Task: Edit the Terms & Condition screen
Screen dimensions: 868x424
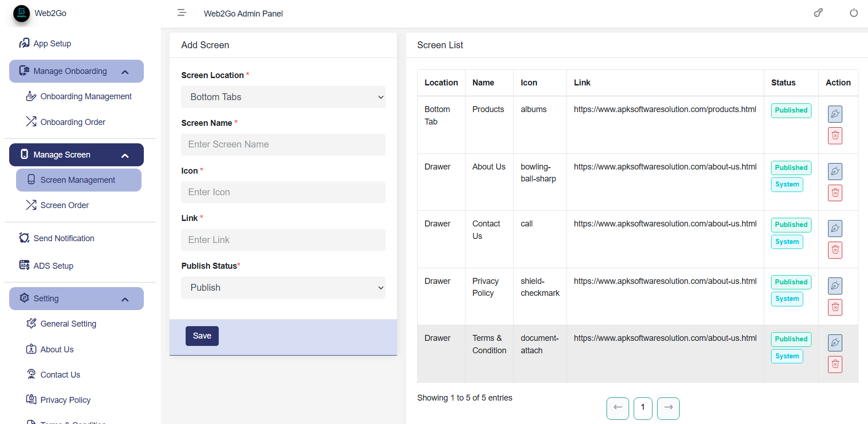Action: [x=835, y=343]
